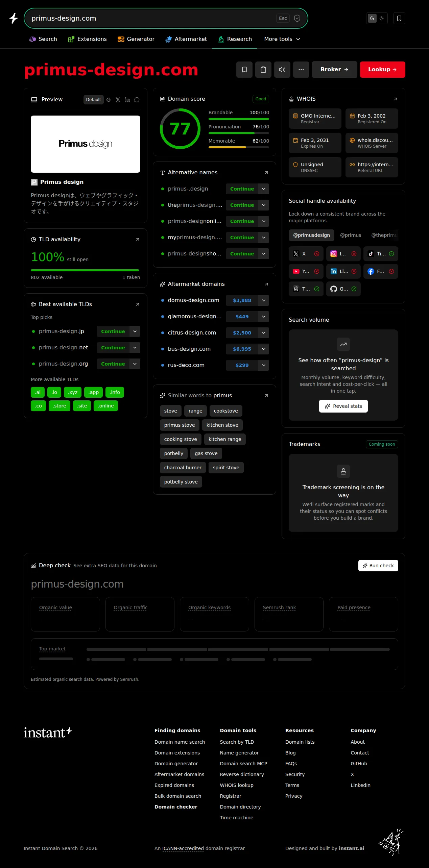Click the Memorable score bar

pos(239,147)
